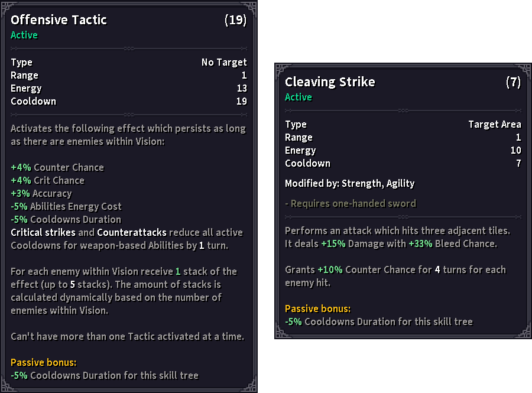Click the +4% Counter Chance line
Viewport: 532px width, 393px height.
pos(57,168)
